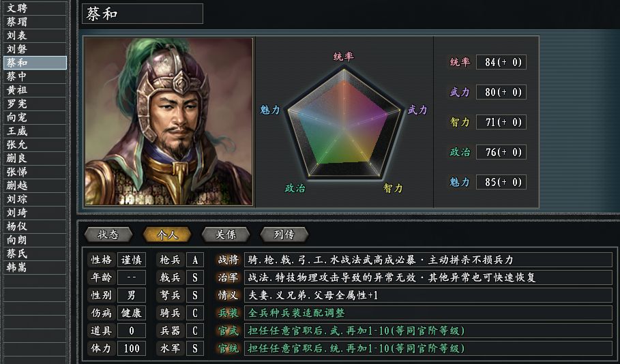Select 文聘 in the officer list
620x364 pixels.
click(17, 8)
